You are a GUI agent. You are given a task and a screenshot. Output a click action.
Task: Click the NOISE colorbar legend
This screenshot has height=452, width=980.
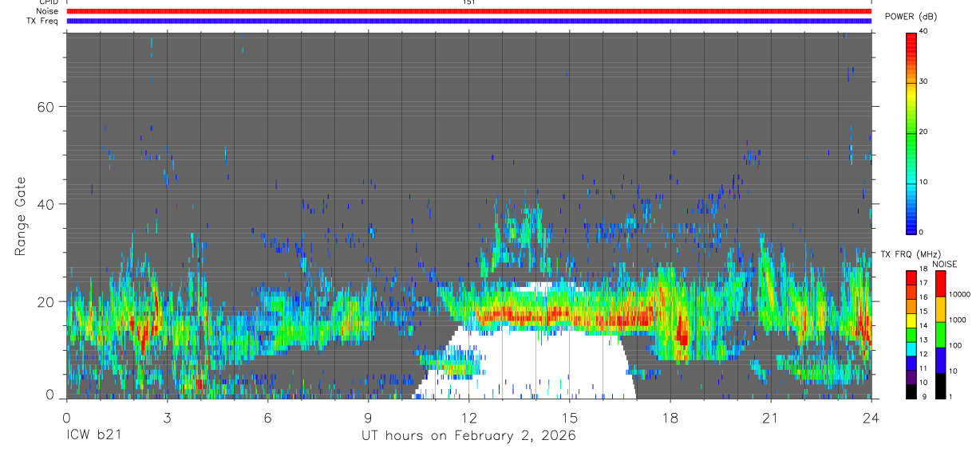click(940, 334)
